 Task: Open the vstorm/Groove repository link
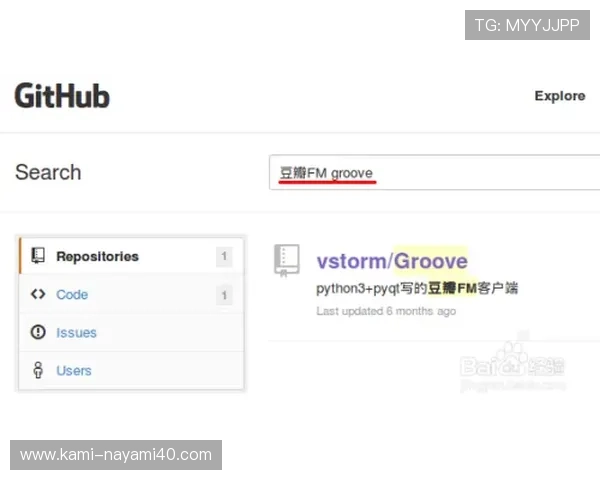[392, 261]
